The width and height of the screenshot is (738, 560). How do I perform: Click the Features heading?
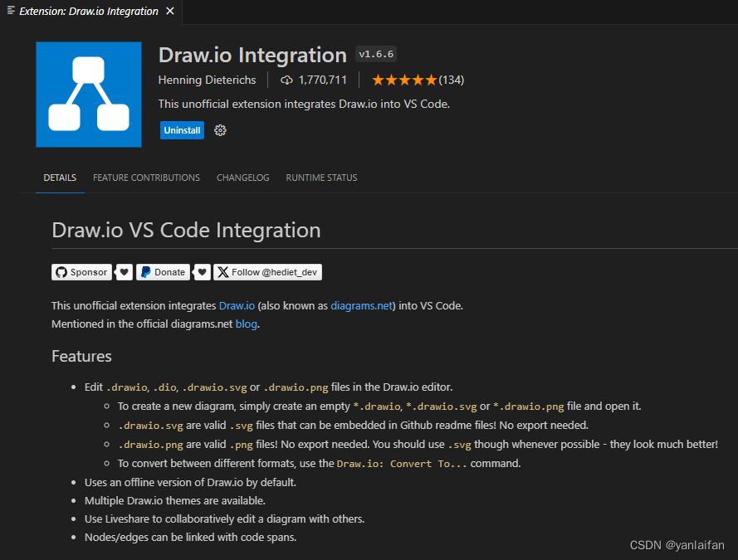tap(82, 357)
